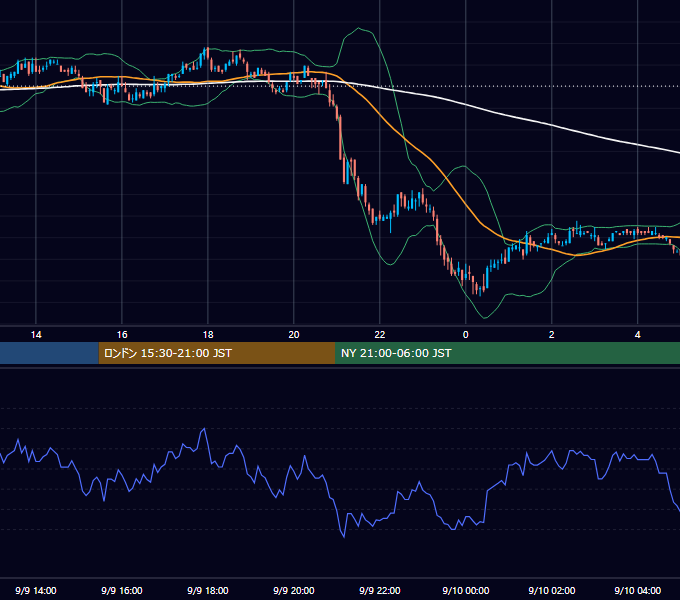Image resolution: width=680 pixels, height=600 pixels.
Task: Click the ロンドン 15:30-21:00 JST session bar
Action: pyautogui.click(x=217, y=353)
